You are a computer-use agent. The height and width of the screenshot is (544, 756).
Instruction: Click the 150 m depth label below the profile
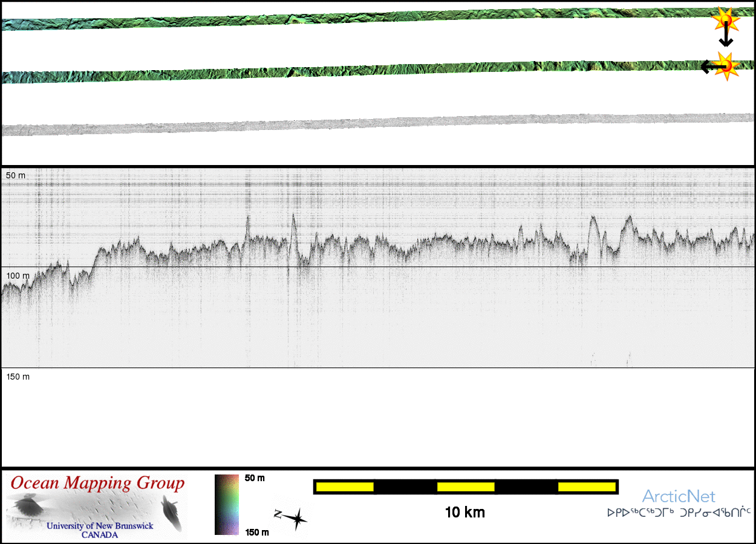[18, 377]
